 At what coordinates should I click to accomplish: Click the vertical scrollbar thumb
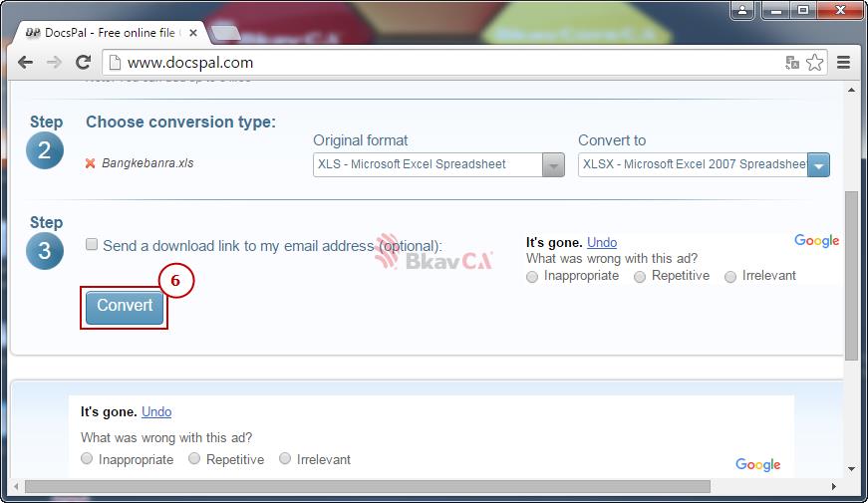tap(851, 276)
